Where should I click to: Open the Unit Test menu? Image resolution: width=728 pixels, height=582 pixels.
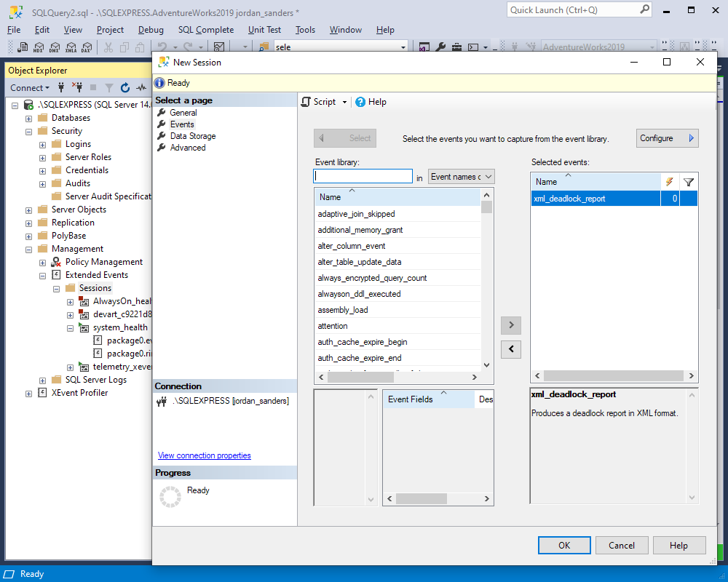coord(264,30)
